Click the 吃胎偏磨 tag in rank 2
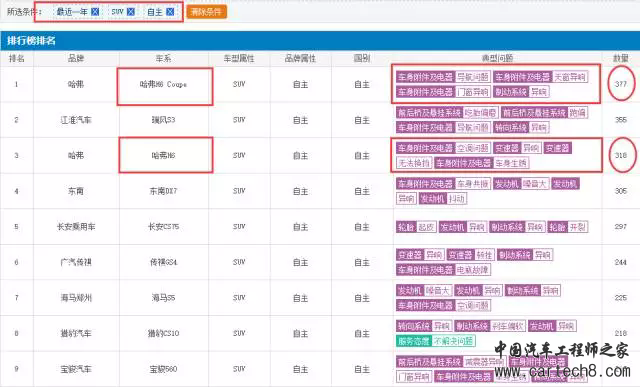This screenshot has width=640, height=387. 480,112
